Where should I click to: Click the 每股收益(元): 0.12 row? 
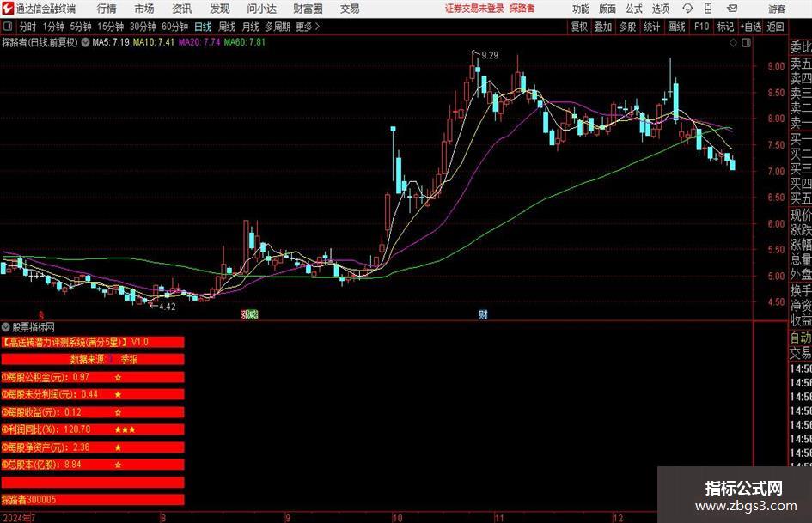[x=93, y=412]
